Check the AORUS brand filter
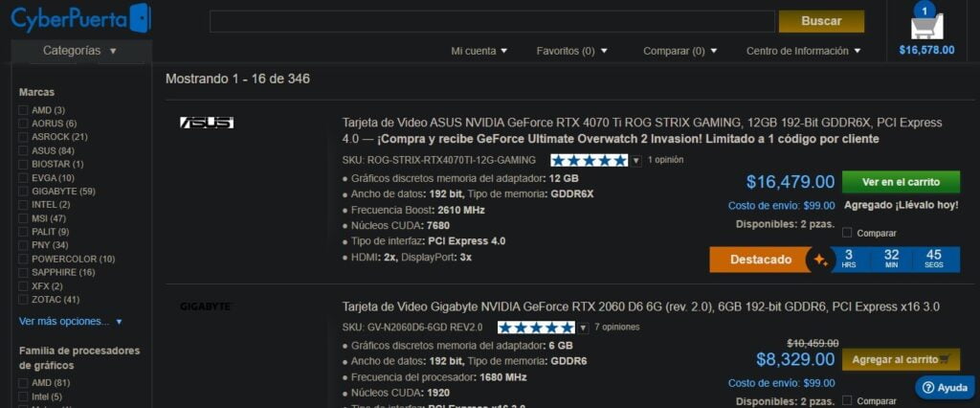This screenshot has width=980, height=408. [x=23, y=124]
